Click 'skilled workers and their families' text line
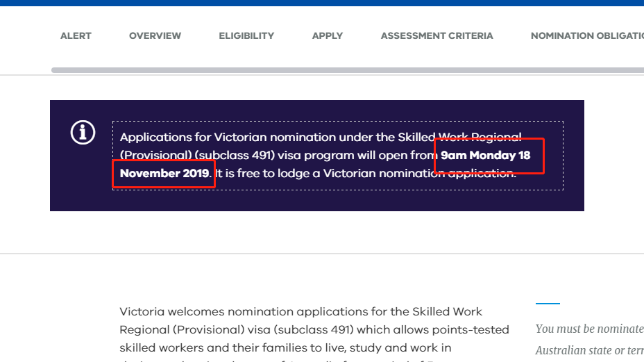 [285, 347]
